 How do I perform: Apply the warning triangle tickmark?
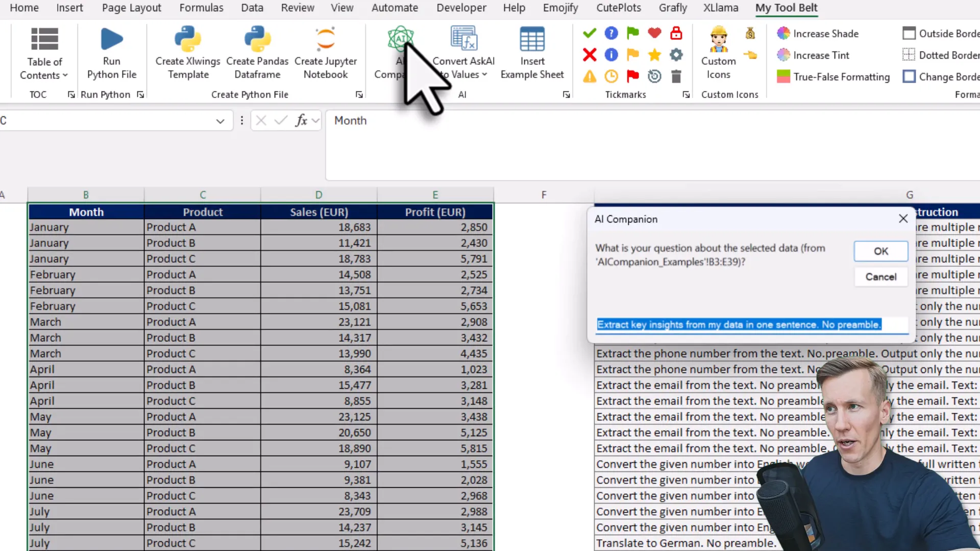click(589, 77)
